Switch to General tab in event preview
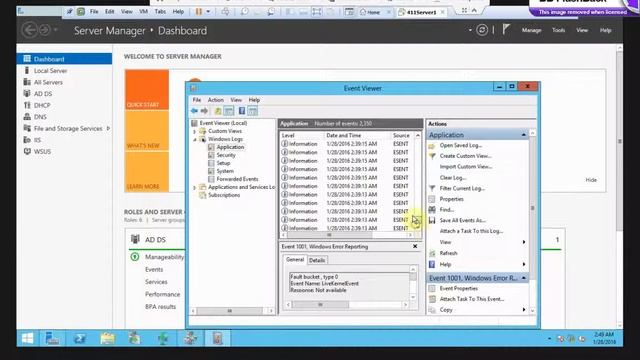Viewport: 640px width, 360px height. [x=295, y=260]
